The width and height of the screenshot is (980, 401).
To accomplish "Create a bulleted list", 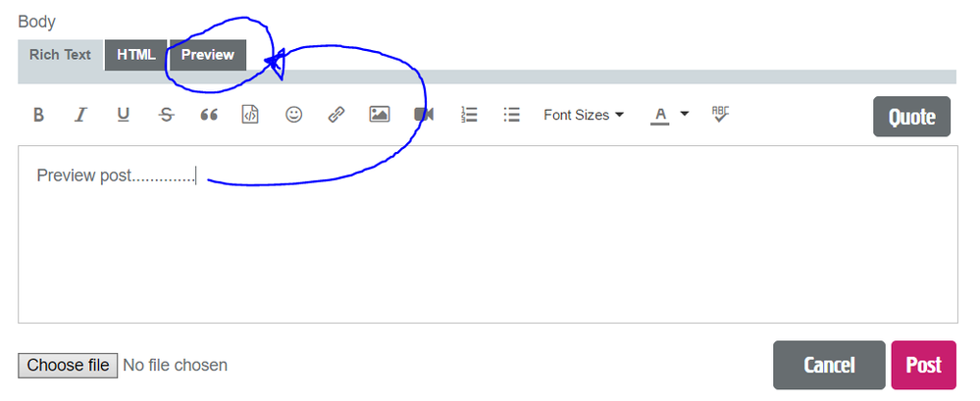I will tap(511, 115).
